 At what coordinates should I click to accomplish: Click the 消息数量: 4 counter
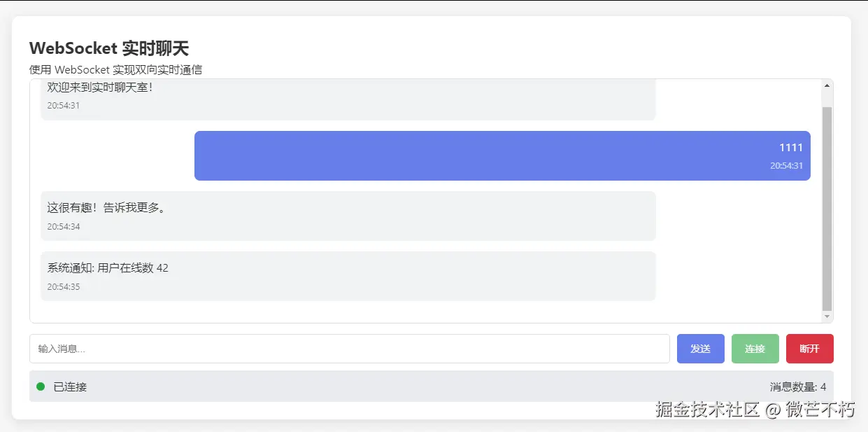[x=797, y=386]
